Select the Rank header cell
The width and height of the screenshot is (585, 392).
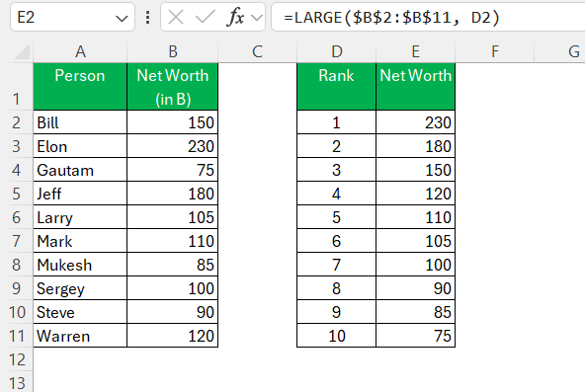point(337,87)
